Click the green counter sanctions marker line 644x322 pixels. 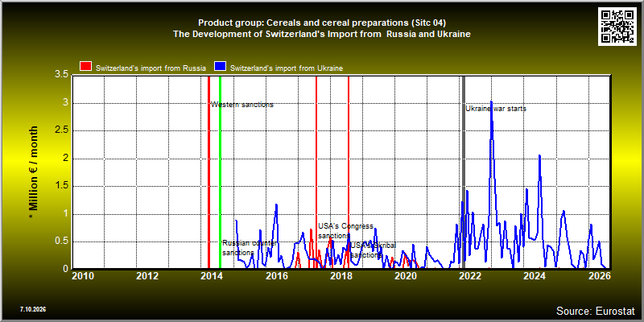tap(220, 172)
